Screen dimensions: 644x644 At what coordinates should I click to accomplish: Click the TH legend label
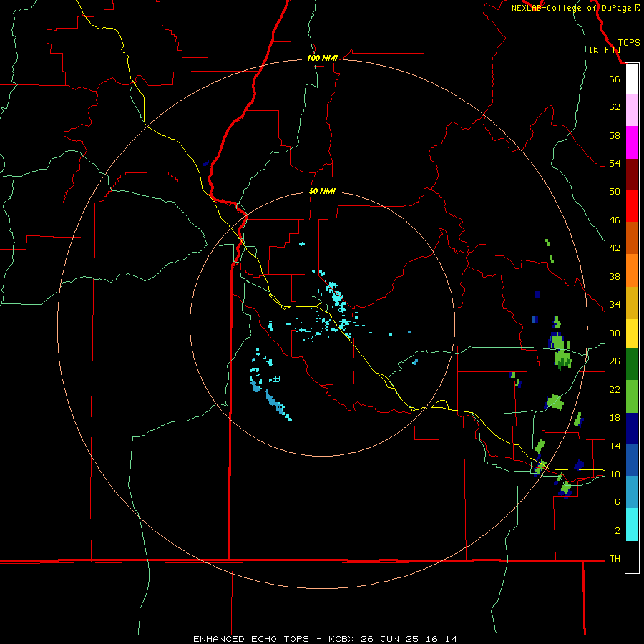[x=615, y=558]
